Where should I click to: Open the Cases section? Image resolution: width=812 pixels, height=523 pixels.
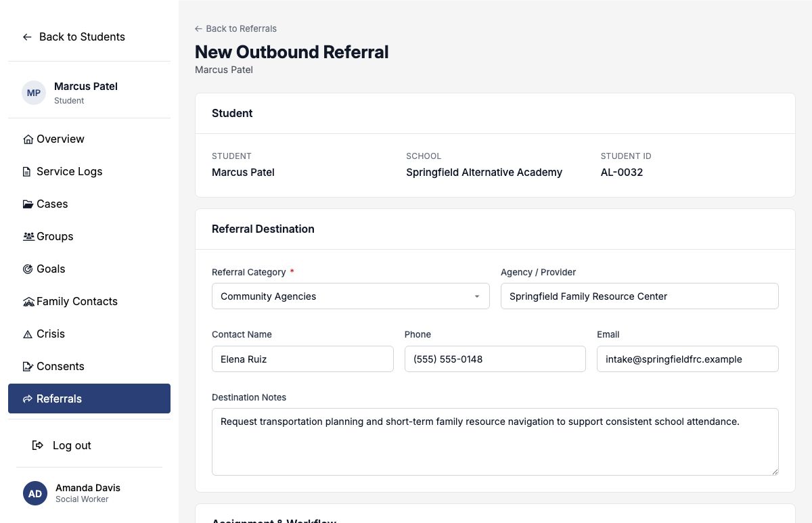pyautogui.click(x=89, y=204)
